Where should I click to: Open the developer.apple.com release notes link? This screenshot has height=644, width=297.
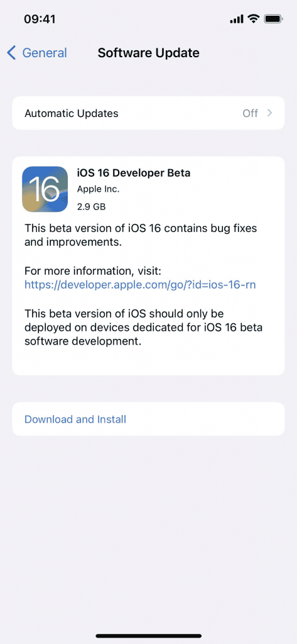coord(140,285)
